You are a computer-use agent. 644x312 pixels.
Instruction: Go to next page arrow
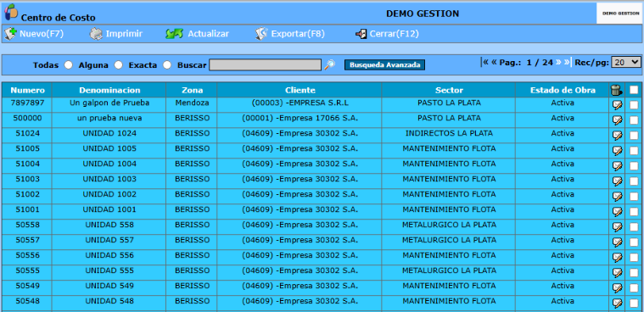click(x=558, y=62)
